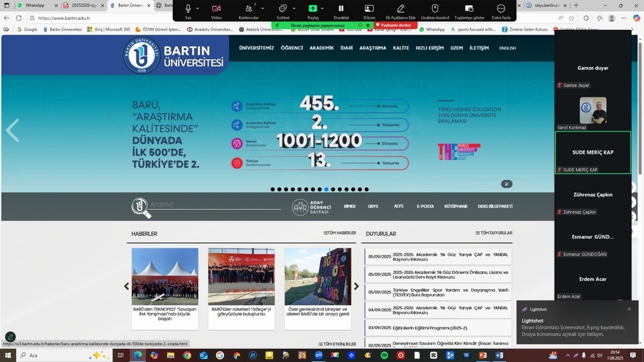The height and width of the screenshot is (362, 644).
Task: Select Varol Korkmaz's video thumbnail
Action: (593, 110)
